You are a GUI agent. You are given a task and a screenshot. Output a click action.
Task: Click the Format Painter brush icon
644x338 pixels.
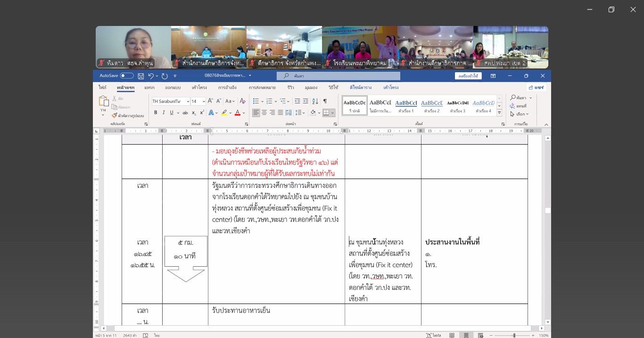tap(114, 115)
